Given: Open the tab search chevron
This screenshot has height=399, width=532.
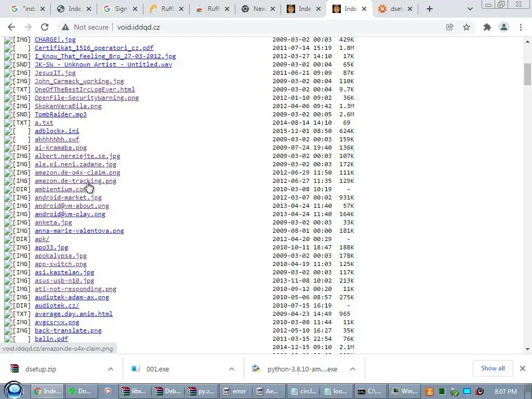Looking at the screenshot, I should point(470,9).
